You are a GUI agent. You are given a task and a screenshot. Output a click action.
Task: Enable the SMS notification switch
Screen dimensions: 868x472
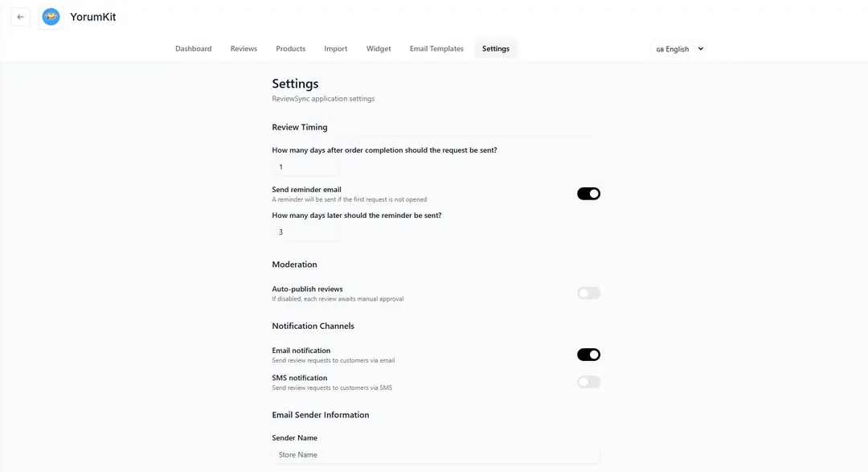click(x=588, y=382)
